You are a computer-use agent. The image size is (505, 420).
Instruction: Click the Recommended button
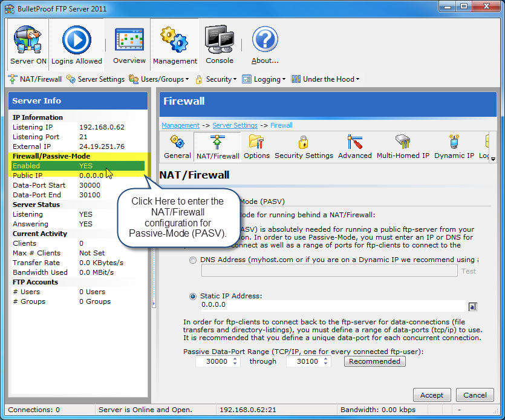coord(374,361)
